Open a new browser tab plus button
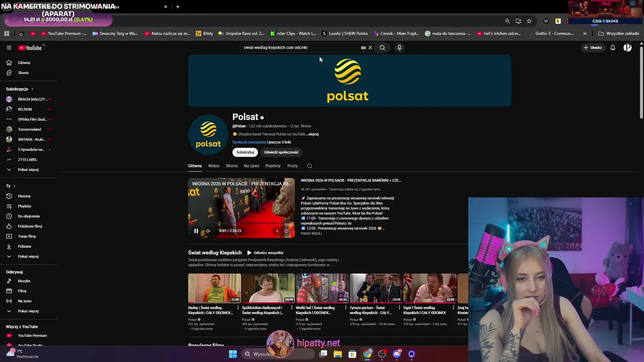Screen dimensions: 644x362 point(178,7)
